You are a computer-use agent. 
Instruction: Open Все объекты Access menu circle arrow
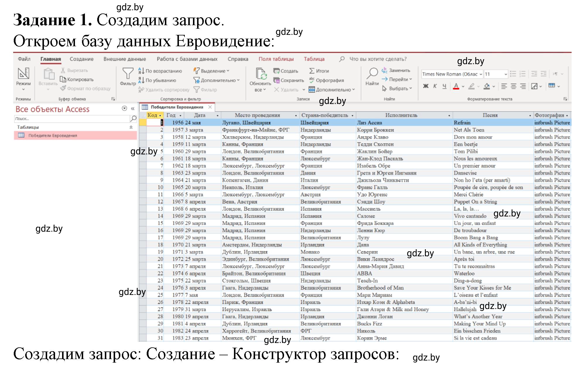(x=124, y=109)
